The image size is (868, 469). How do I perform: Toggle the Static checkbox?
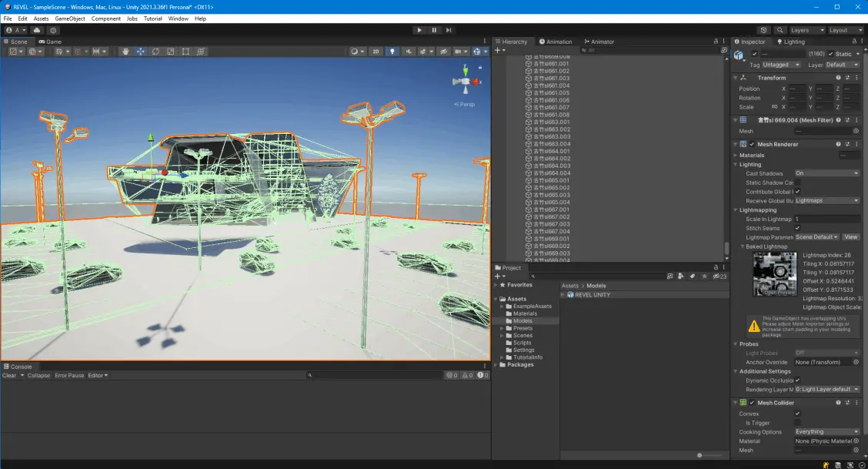[830, 54]
